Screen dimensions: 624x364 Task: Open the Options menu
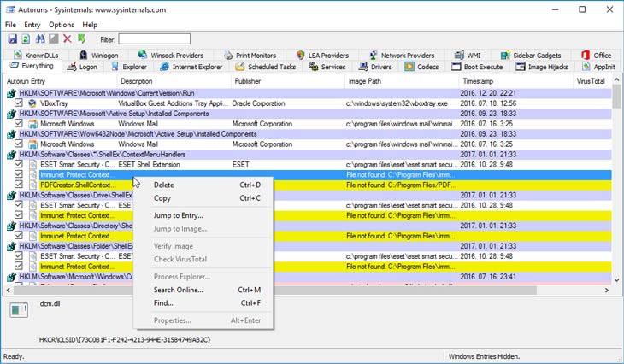coord(62,25)
